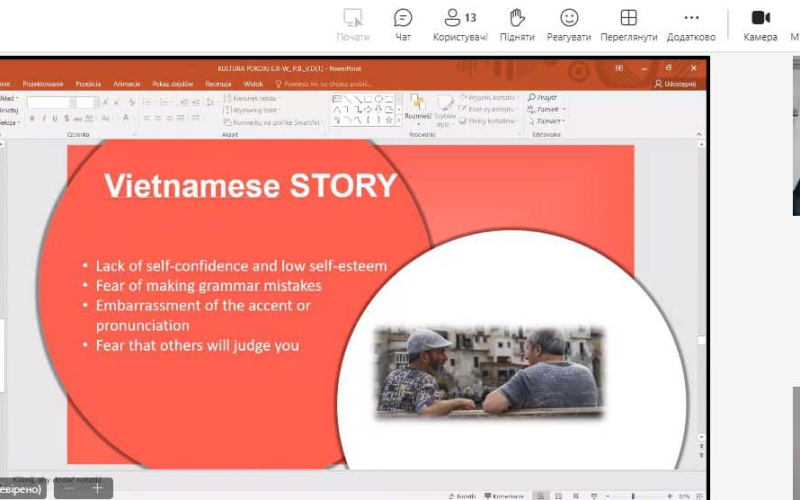Image resolution: width=800 pixels, height=500 pixels.
Task: Select the right arrow shape in gallery
Action: tap(368, 110)
